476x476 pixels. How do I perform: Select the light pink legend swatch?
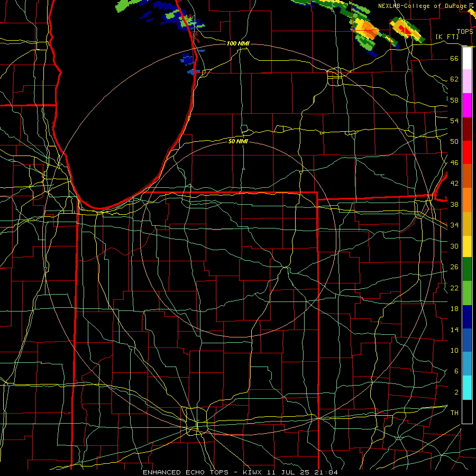[467, 81]
